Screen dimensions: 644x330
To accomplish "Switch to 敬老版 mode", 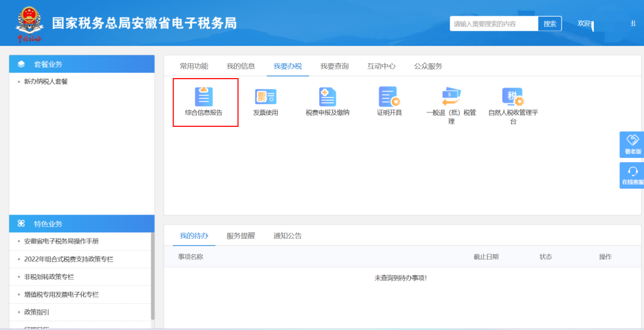I will [x=632, y=144].
